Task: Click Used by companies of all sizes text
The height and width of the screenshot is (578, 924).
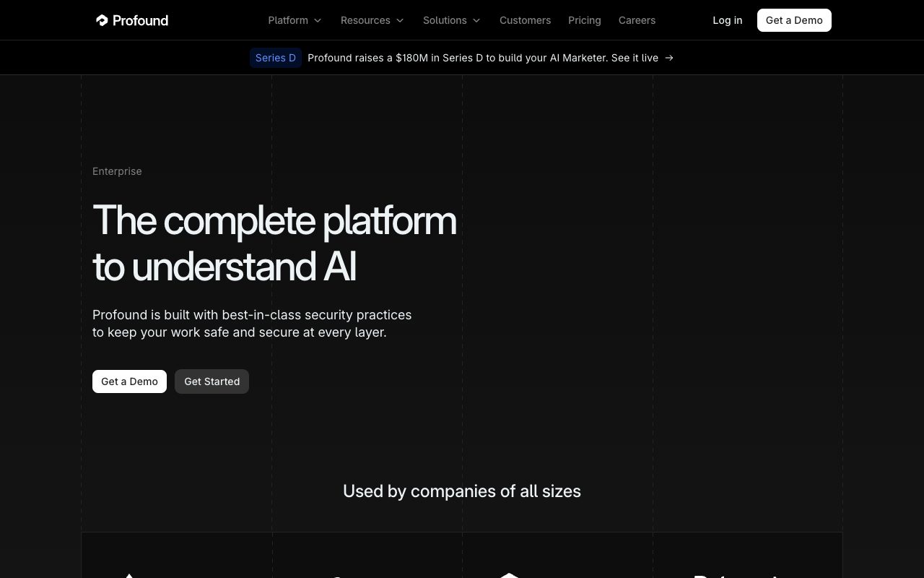Action: point(462,491)
